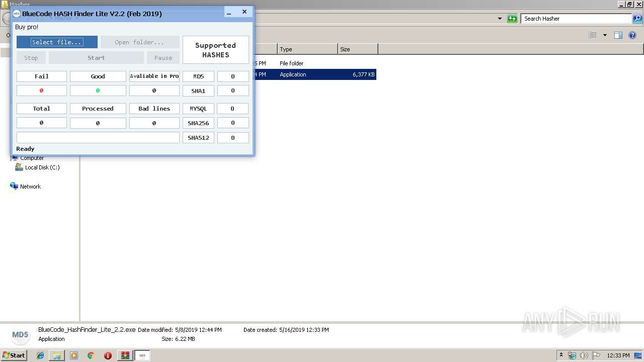Click the Total label

[42, 109]
